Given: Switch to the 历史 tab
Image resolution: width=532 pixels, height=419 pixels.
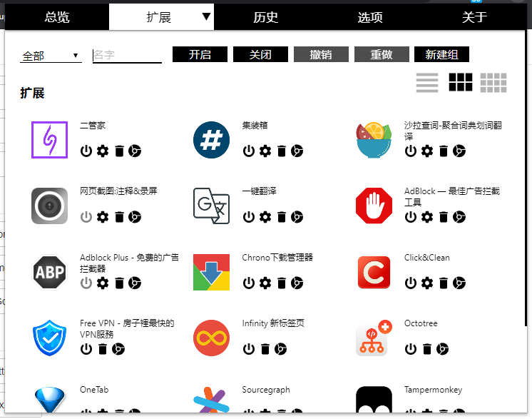Looking at the screenshot, I should click(x=266, y=17).
